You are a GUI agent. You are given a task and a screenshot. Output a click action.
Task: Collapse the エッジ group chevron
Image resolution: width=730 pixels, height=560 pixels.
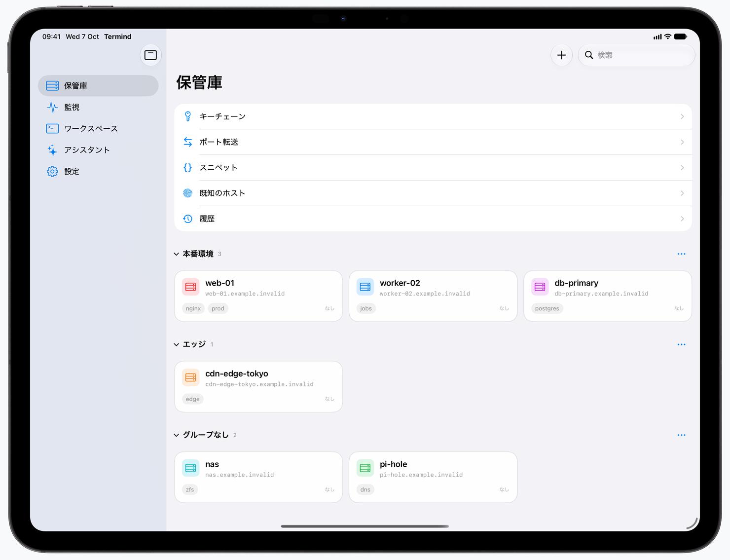tap(176, 345)
